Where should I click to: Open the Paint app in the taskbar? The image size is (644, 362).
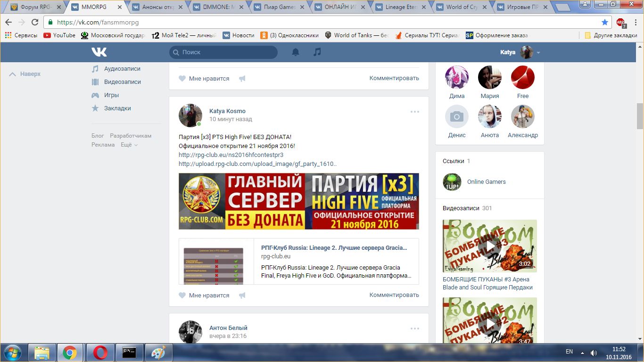(x=158, y=353)
